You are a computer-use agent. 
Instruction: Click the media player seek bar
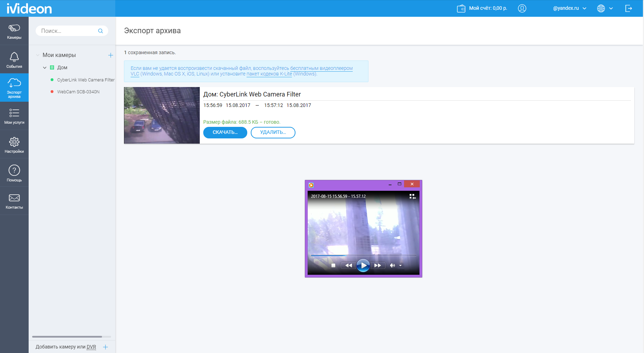tap(363, 255)
